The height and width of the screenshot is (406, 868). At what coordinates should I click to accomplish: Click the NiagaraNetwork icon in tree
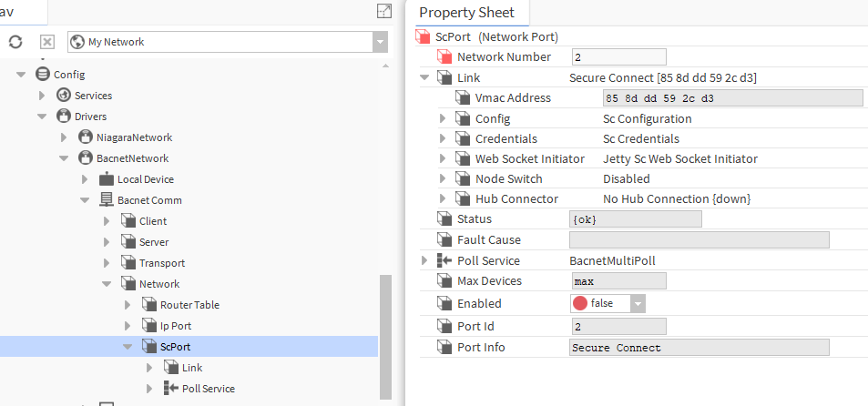click(x=86, y=137)
